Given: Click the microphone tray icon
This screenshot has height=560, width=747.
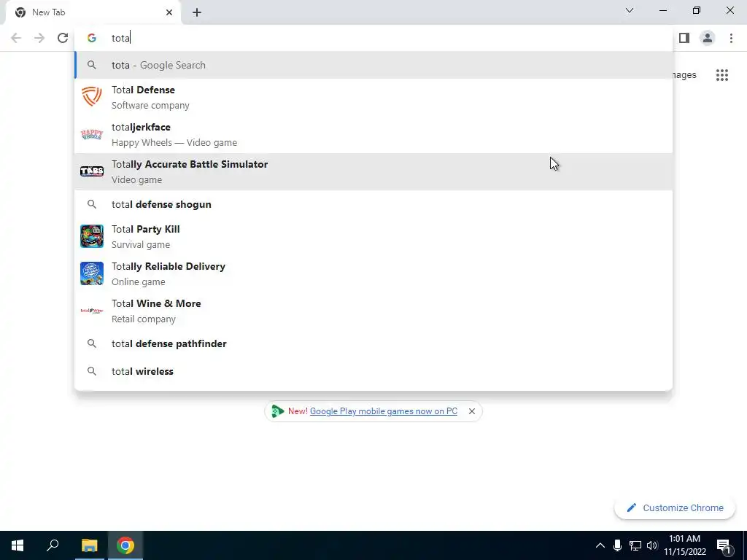Looking at the screenshot, I should 617,545.
